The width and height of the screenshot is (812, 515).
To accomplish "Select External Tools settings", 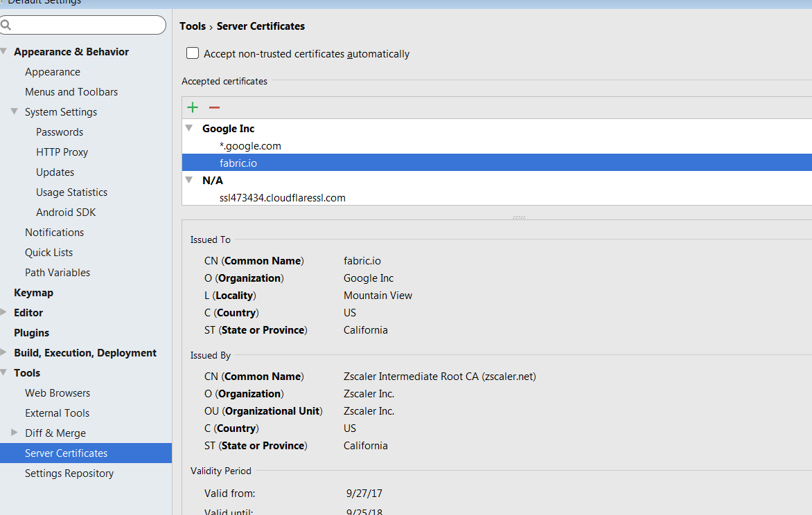I will click(57, 413).
